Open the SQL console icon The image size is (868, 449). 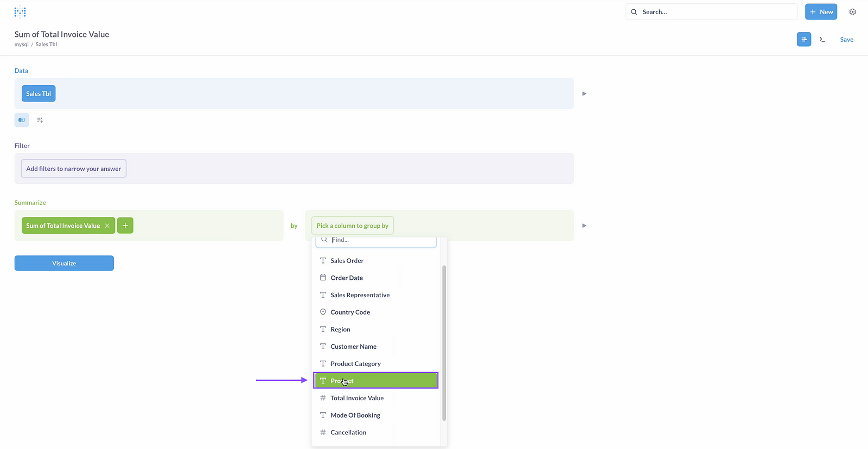point(822,40)
